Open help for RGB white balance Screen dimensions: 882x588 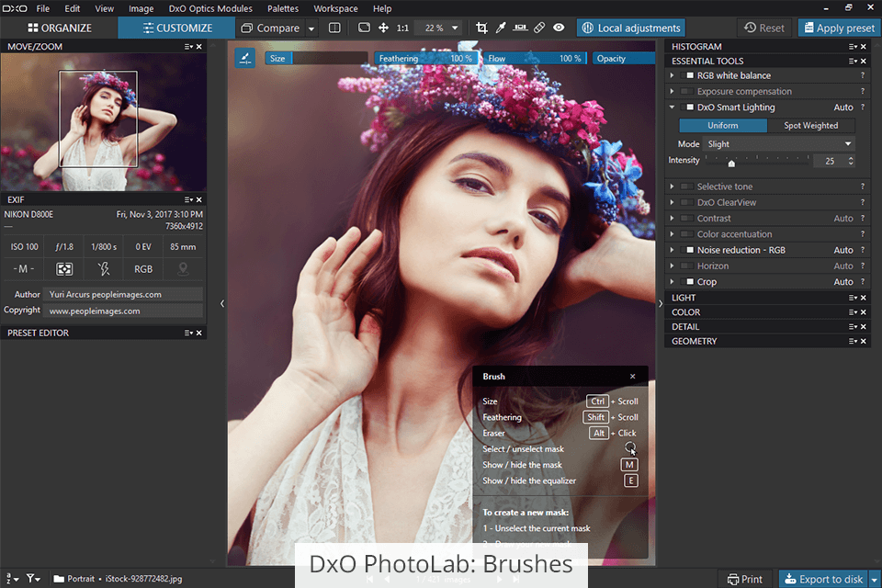[x=863, y=75]
